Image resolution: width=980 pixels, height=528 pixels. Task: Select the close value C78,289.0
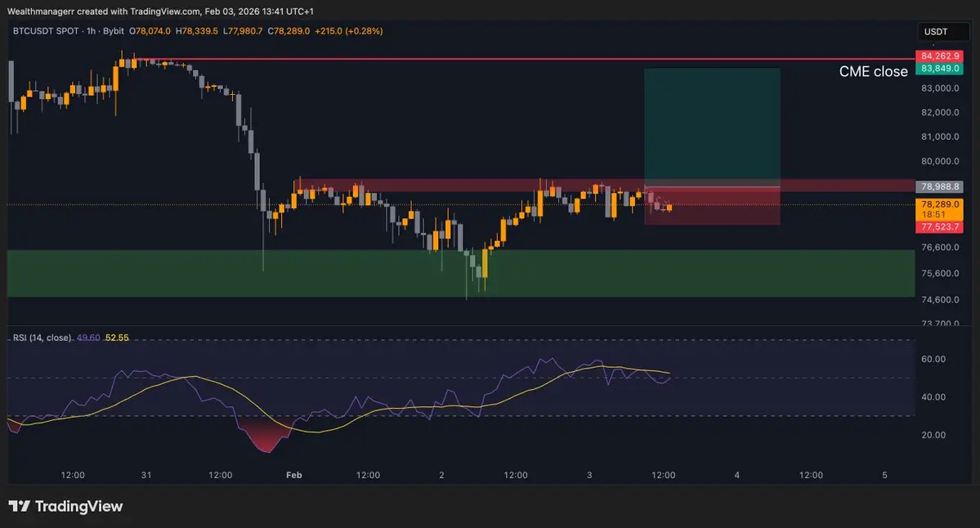(x=289, y=30)
